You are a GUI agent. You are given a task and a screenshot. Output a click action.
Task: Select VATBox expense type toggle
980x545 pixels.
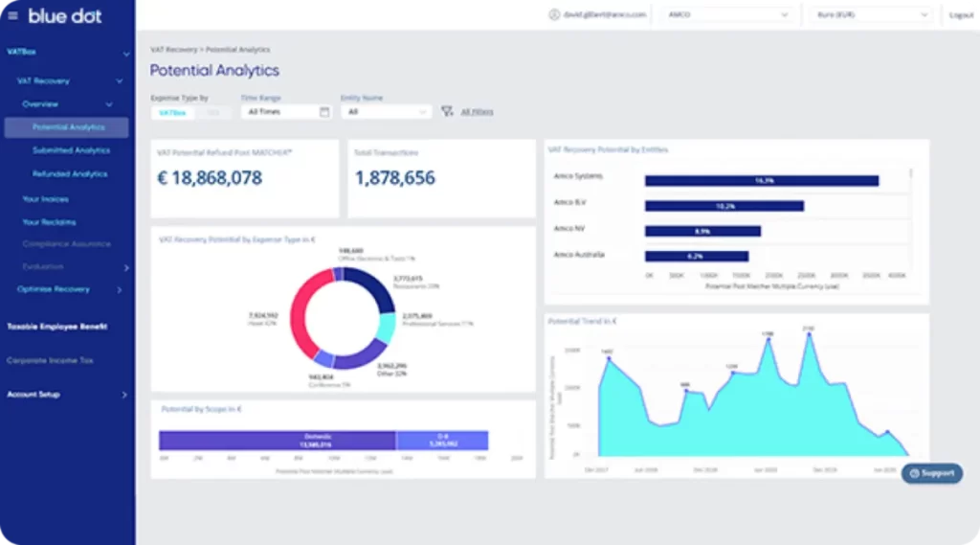(x=172, y=112)
